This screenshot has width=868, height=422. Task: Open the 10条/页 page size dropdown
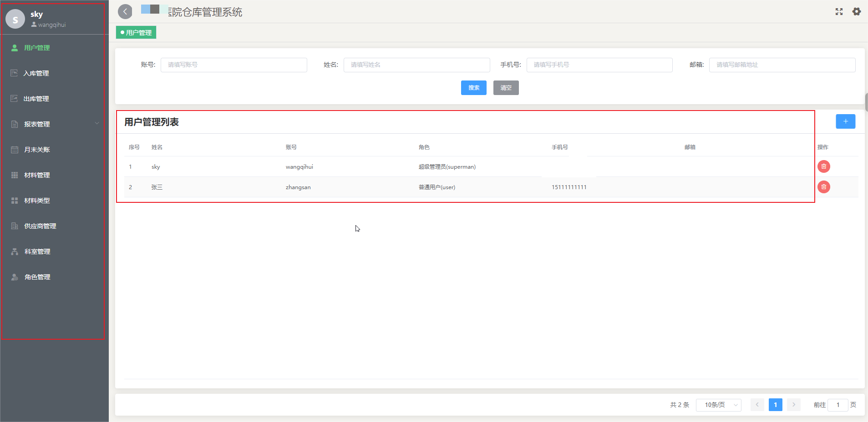point(719,405)
